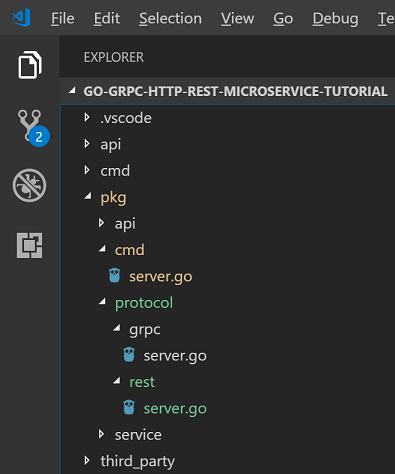Expand the third_party folder arrow
395x474 pixels.
(87, 461)
